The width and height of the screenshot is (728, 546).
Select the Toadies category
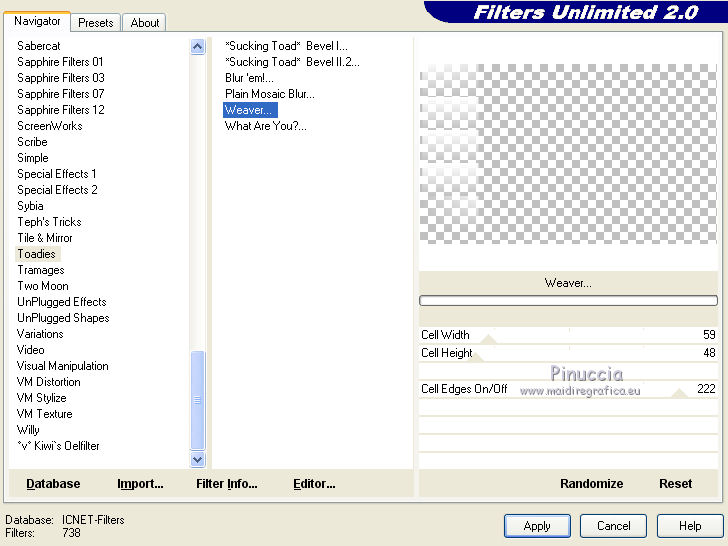click(x=37, y=254)
